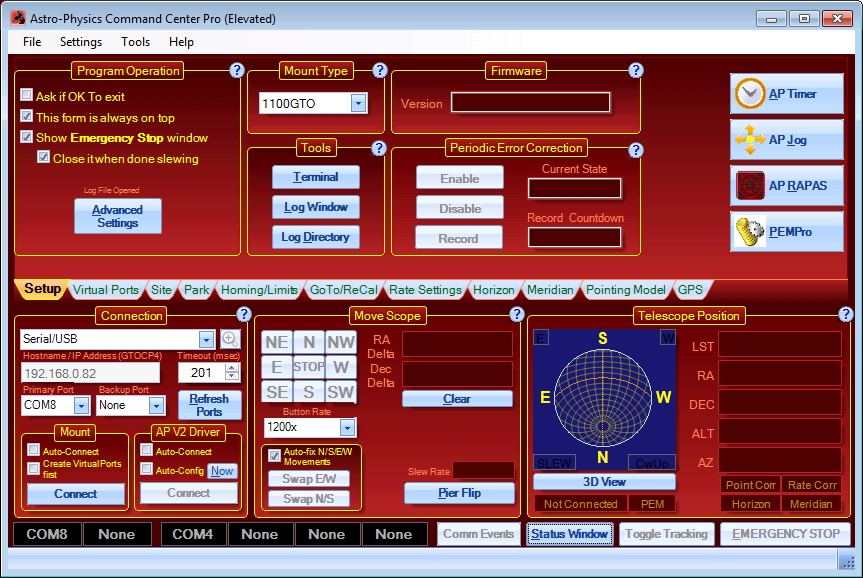
Task: Open Advanced Settings
Action: coord(118,216)
